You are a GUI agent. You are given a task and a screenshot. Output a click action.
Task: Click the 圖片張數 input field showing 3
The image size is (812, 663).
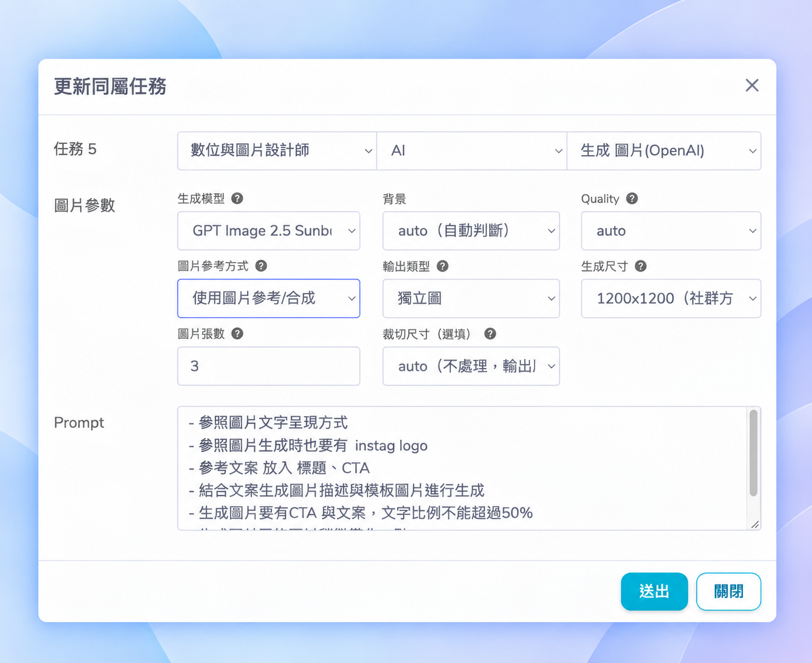tap(269, 366)
